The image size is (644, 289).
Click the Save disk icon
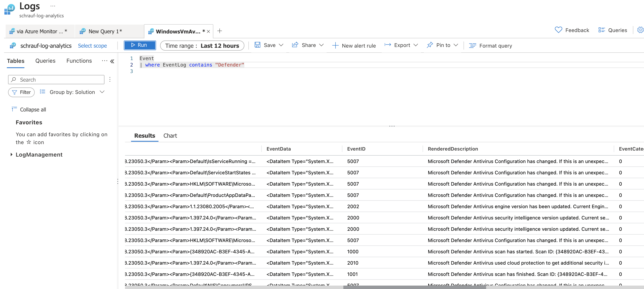[257, 45]
